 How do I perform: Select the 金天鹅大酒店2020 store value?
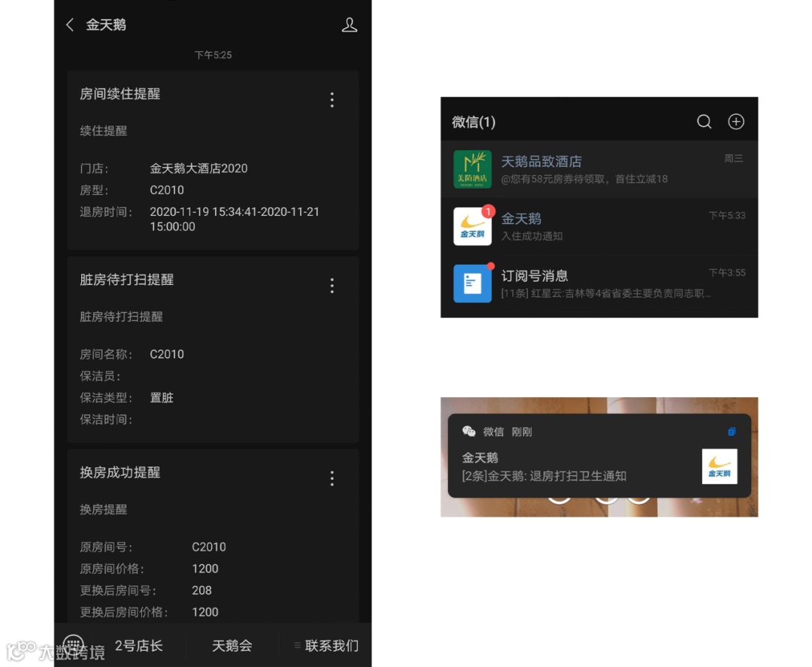[198, 168]
